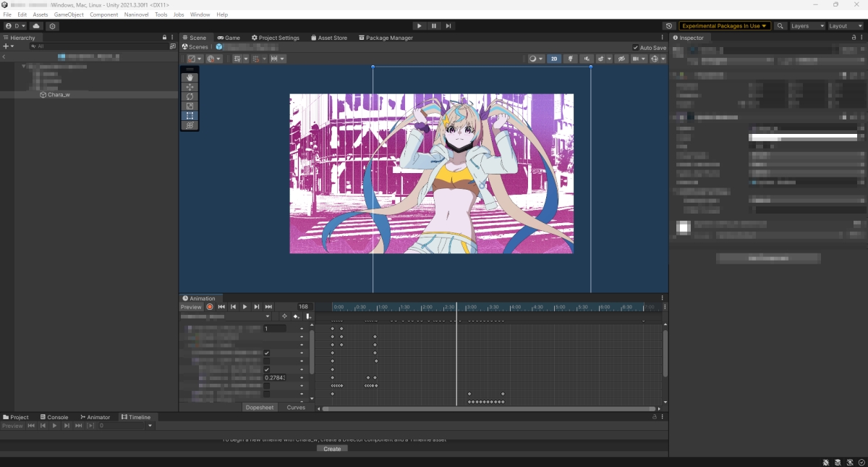Open the Layers dropdown
The width and height of the screenshot is (868, 467).
click(808, 26)
